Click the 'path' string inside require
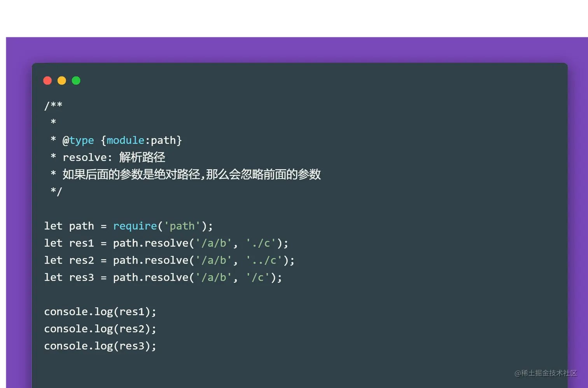588x388 pixels. point(182,226)
